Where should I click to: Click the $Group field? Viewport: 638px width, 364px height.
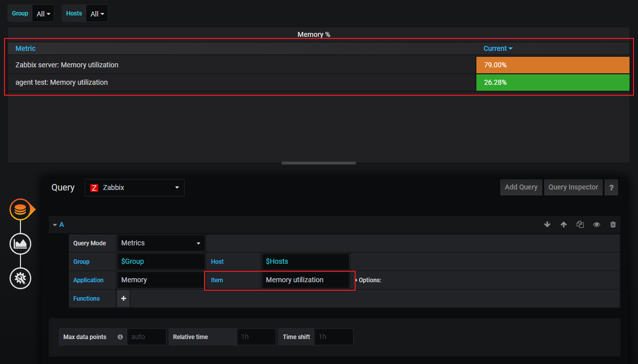(x=161, y=262)
